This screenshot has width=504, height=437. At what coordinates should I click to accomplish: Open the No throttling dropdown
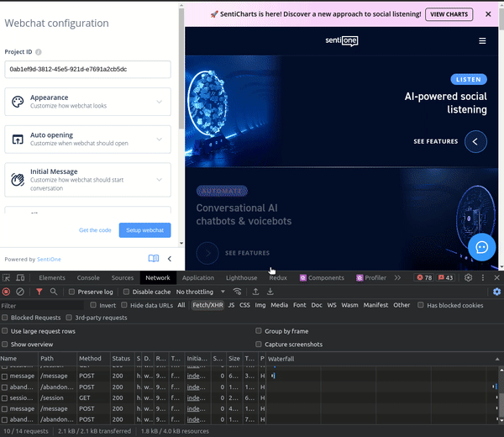pyautogui.click(x=201, y=292)
